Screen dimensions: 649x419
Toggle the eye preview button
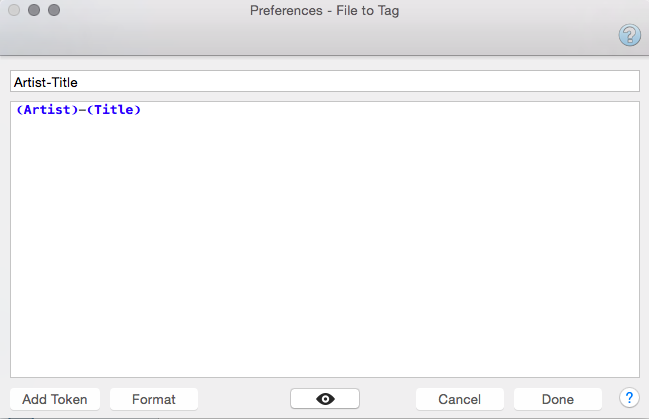tap(325, 399)
